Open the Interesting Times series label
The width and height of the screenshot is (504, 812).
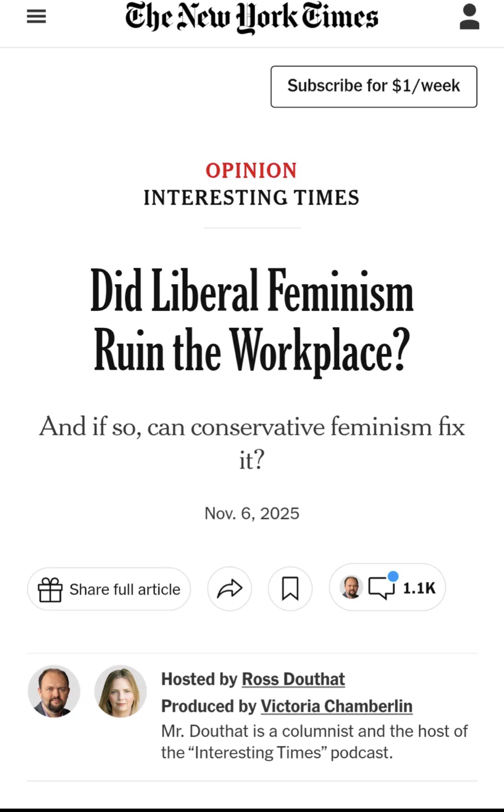click(251, 198)
